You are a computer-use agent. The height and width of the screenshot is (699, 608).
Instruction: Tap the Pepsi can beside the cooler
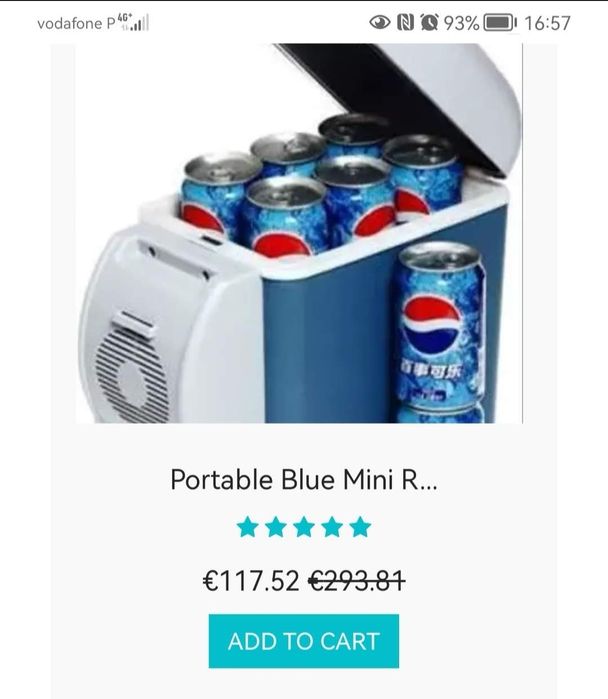(439, 332)
